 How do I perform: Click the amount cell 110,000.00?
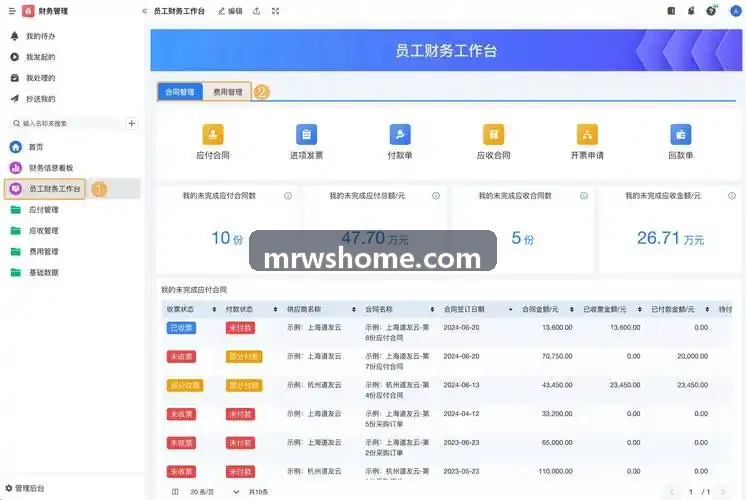[556, 471]
